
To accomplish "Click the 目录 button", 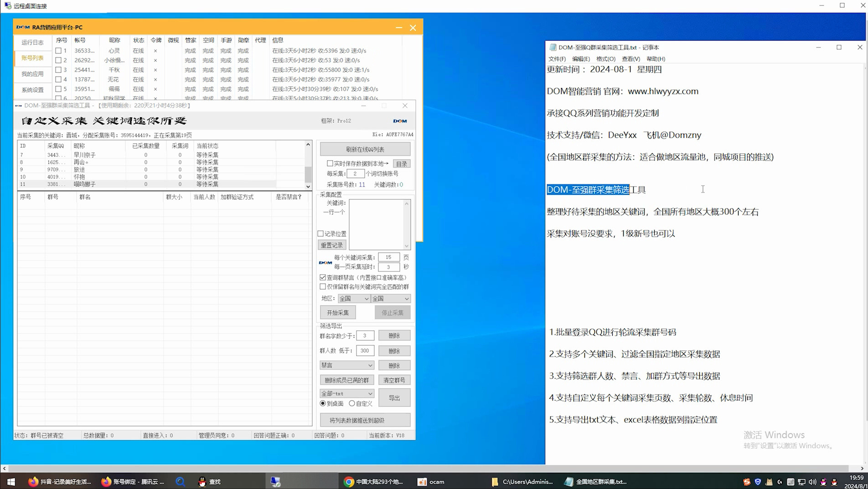I will 401,164.
